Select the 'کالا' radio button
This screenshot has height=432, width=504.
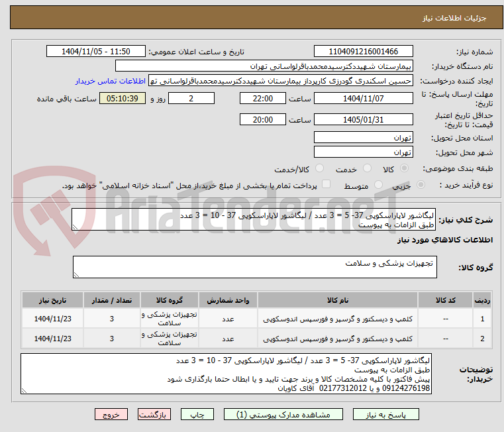coord(405,168)
